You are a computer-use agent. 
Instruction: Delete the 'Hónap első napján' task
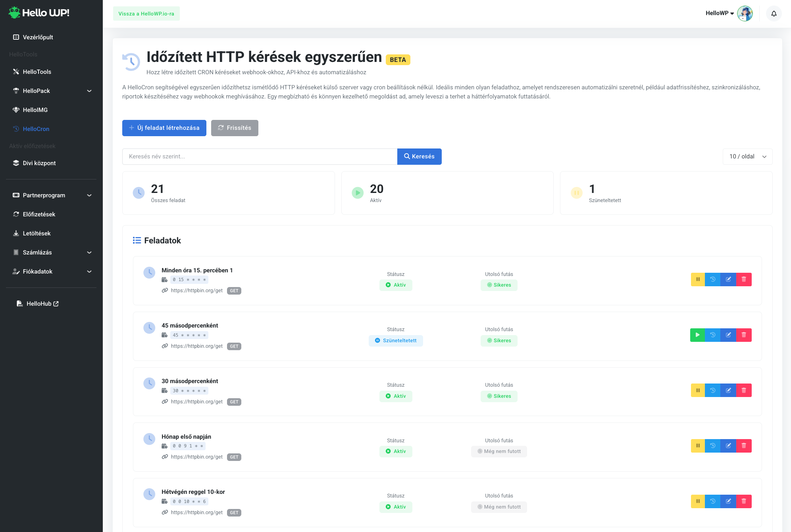[744, 446]
